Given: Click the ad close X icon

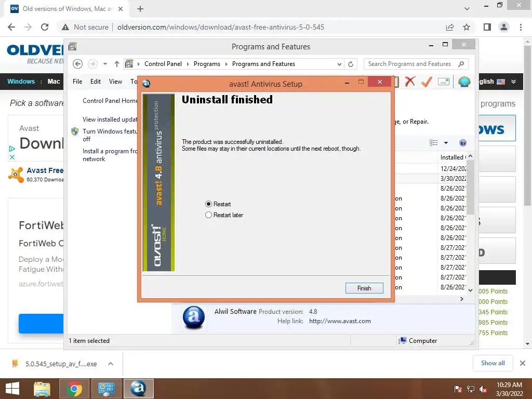Looking at the screenshot, I should [x=12, y=157].
